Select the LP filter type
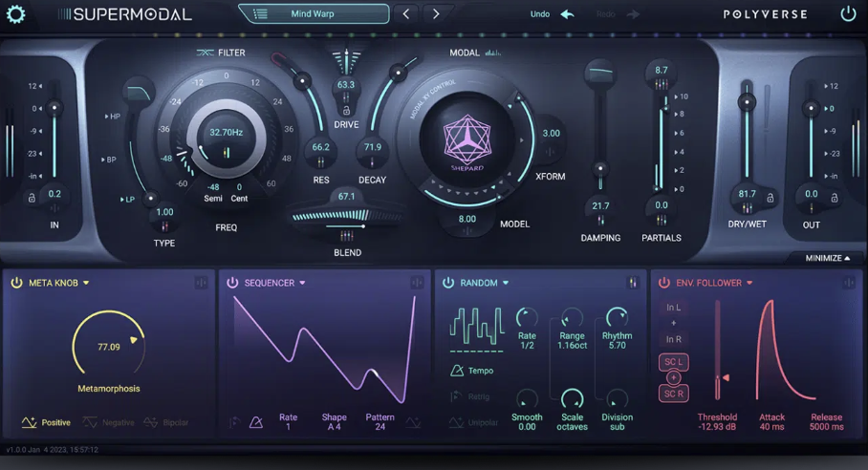This screenshot has width=868, height=470. (127, 199)
